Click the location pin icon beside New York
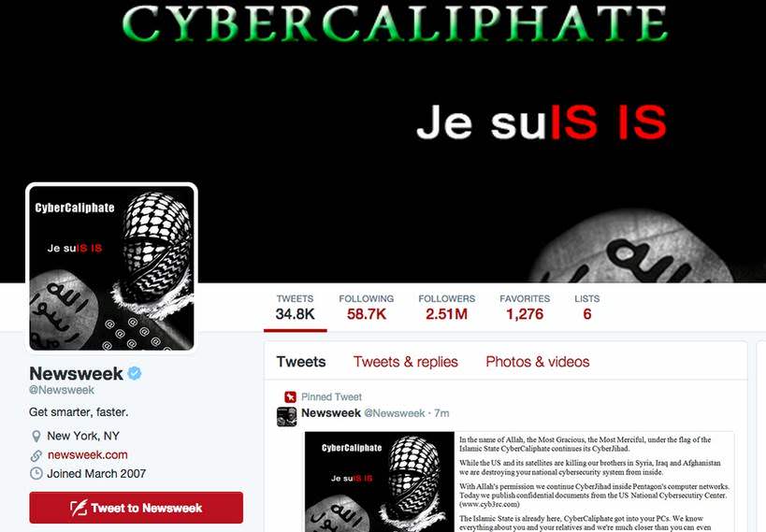Viewport: 766px width, 532px height. [36, 436]
